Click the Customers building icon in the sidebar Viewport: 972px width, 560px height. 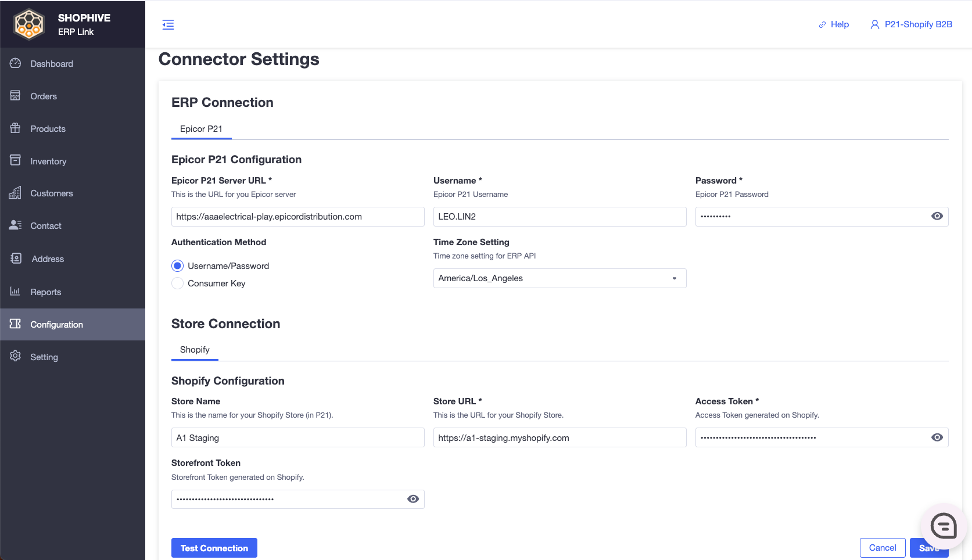coord(16,193)
